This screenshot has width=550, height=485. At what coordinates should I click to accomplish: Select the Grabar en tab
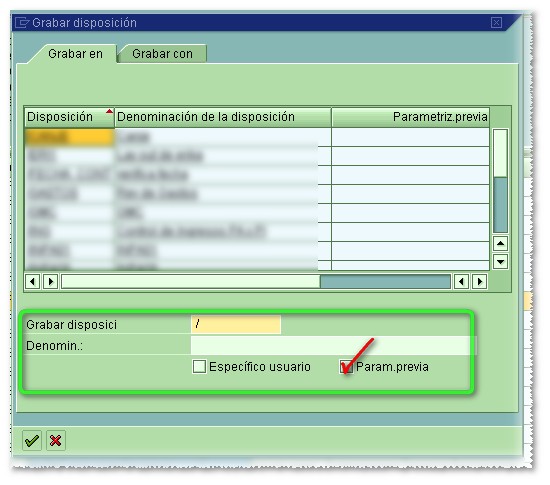[x=75, y=54]
